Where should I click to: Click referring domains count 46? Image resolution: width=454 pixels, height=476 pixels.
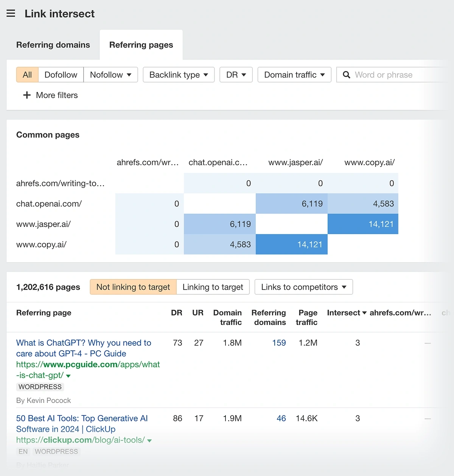(281, 418)
